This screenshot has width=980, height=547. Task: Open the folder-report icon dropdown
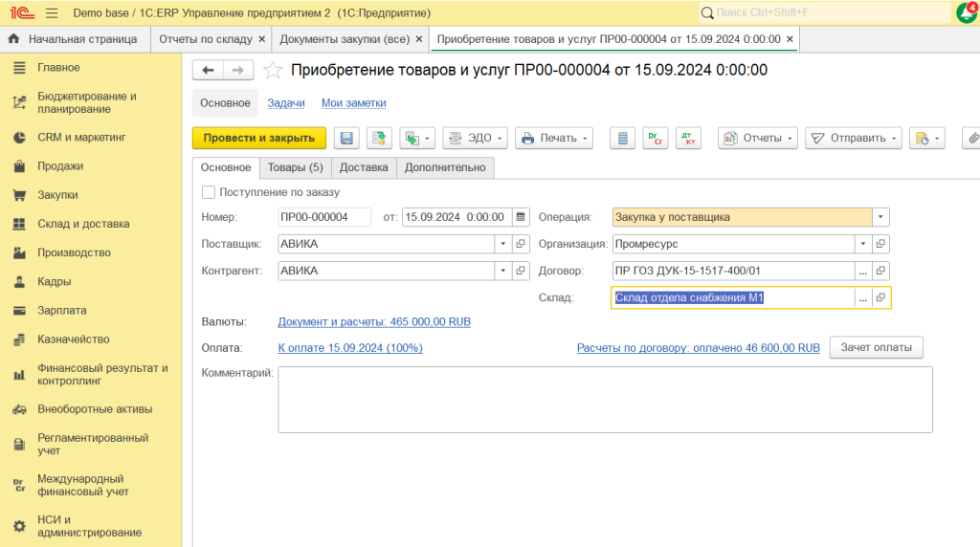[927, 138]
